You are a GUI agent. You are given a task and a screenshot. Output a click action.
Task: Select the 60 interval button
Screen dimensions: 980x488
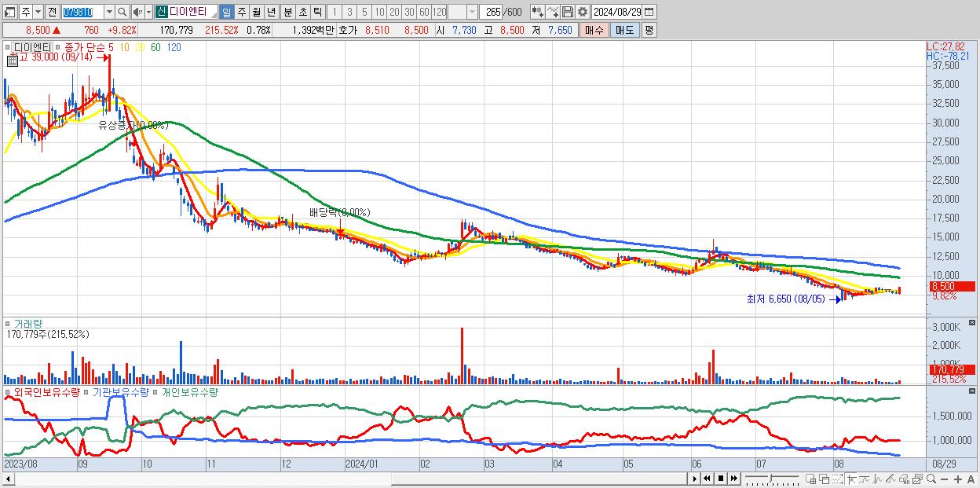pos(424,12)
